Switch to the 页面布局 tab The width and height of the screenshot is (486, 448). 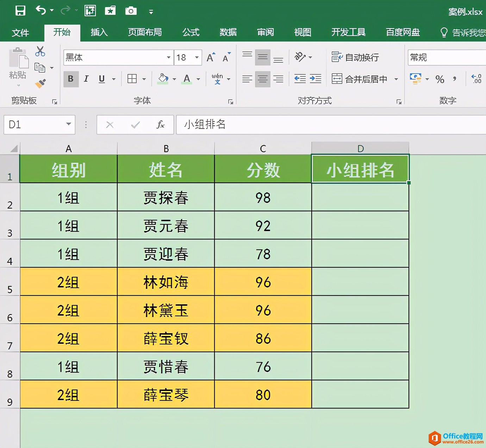click(x=145, y=32)
